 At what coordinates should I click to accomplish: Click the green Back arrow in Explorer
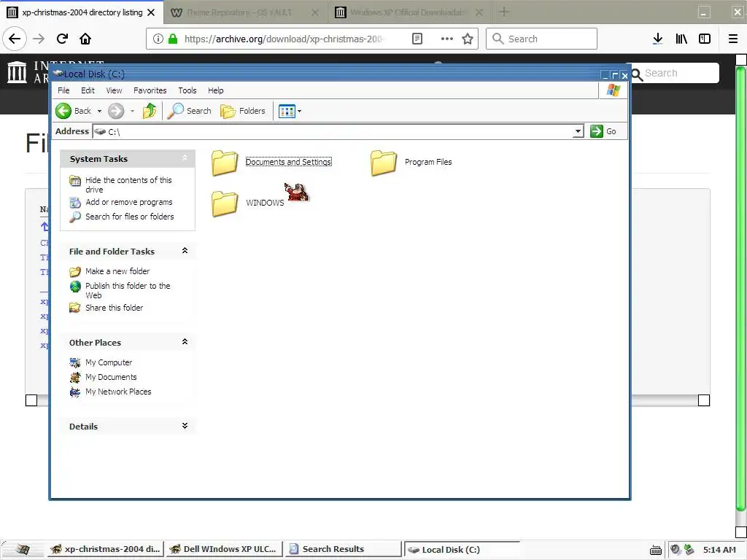tap(63, 111)
